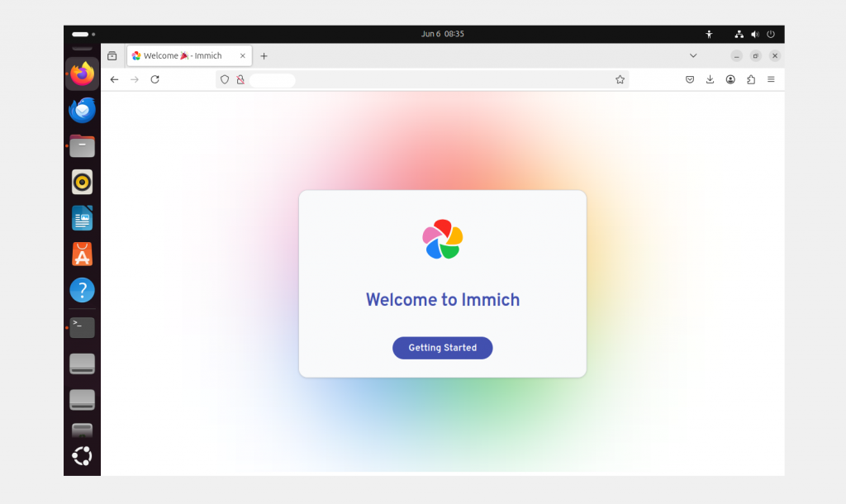Click the volume speaker icon in top bar

tap(755, 34)
